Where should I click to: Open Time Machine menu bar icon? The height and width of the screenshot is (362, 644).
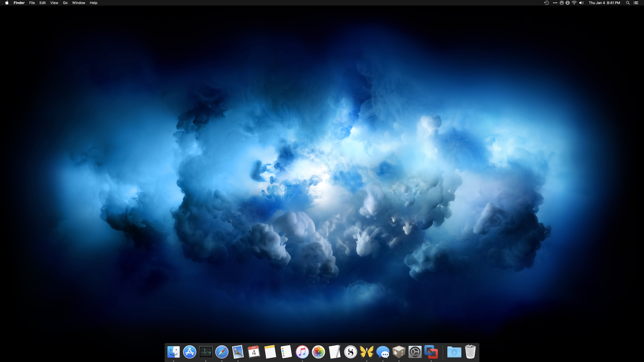547,3
